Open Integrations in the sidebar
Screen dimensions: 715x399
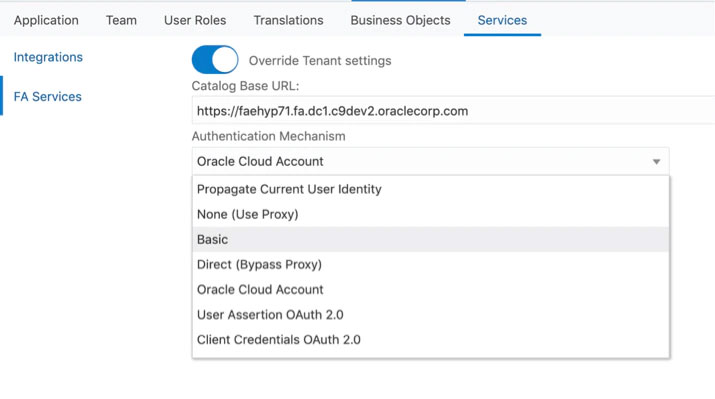[x=48, y=57]
